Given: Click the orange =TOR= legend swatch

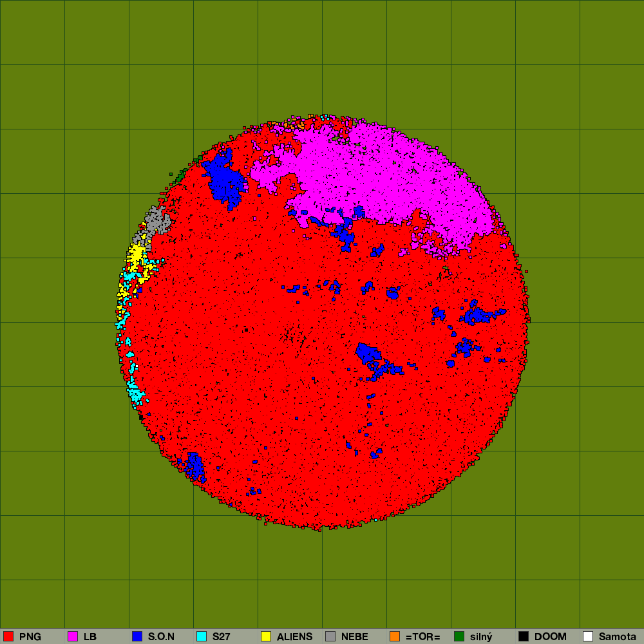Looking at the screenshot, I should pyautogui.click(x=395, y=636).
